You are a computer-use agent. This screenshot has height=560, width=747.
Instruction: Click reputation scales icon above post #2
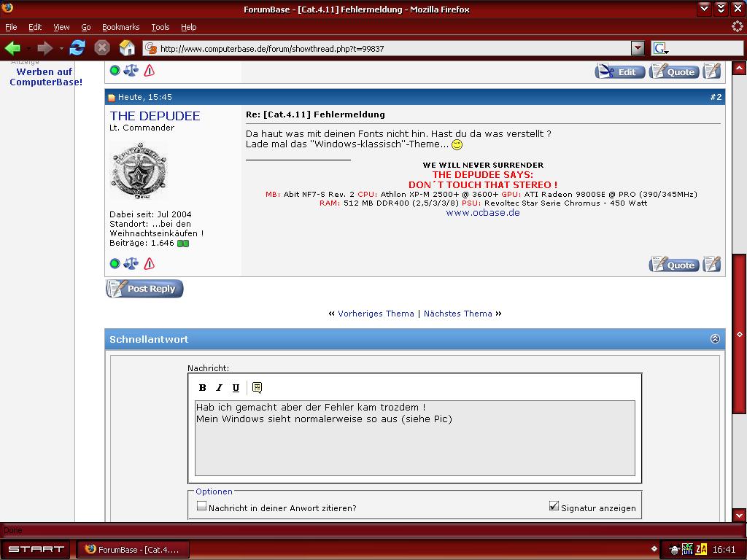(131, 71)
